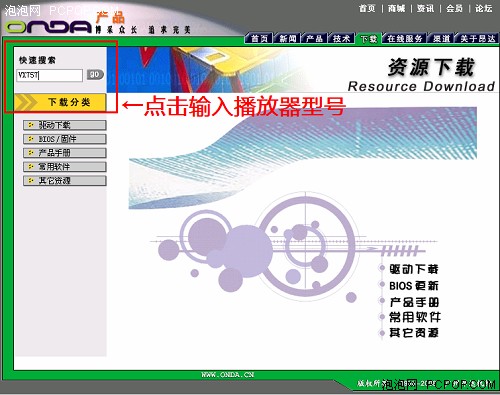
Task: Click the yellow arrow bullet beside 驱动下载
Action: (31, 125)
